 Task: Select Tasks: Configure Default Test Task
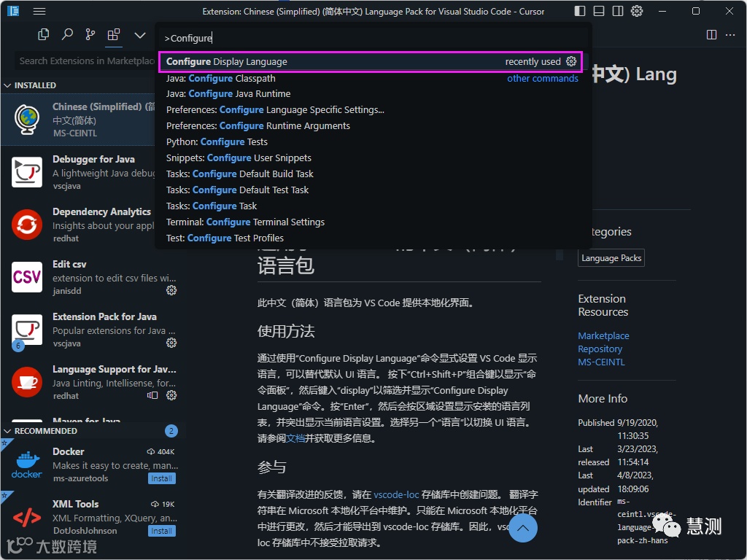point(373,190)
